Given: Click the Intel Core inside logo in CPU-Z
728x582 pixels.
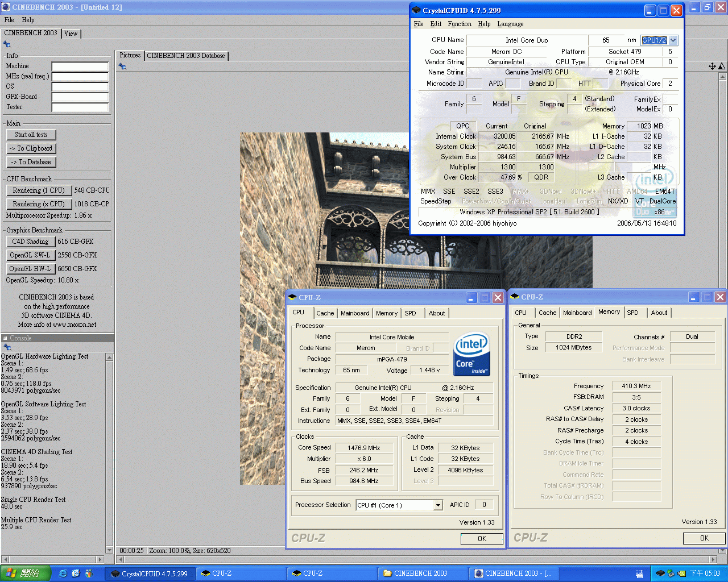Looking at the screenshot, I should (471, 354).
